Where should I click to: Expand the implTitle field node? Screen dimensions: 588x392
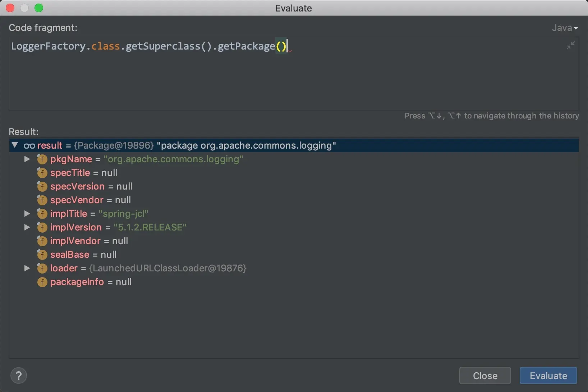pos(27,214)
